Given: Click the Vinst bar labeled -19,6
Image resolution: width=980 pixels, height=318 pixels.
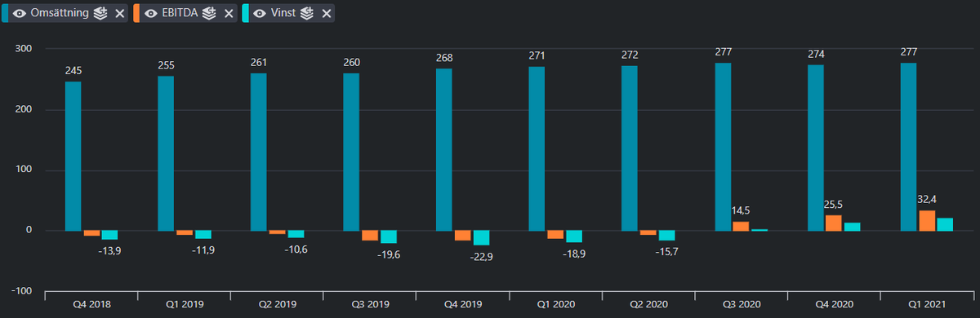Looking at the screenshot, I should click(x=388, y=236).
